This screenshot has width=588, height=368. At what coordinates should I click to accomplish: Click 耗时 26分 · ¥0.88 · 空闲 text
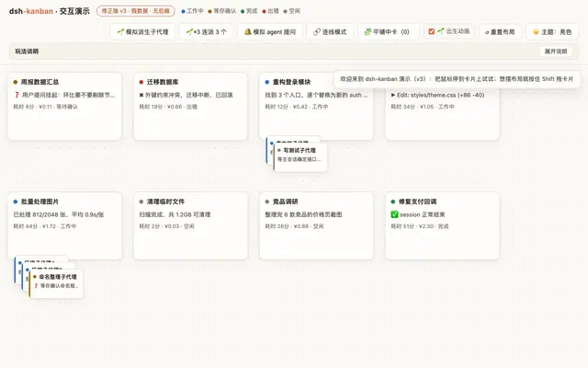[294, 226]
